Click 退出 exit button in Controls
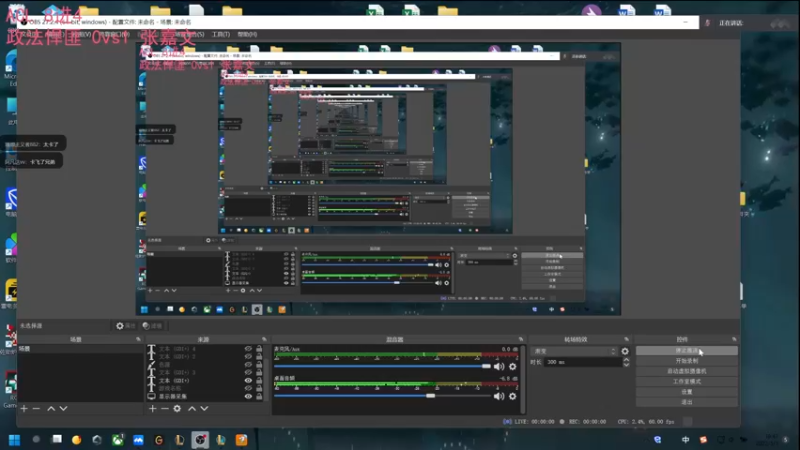Viewport: 800px width, 450px height. tap(687, 402)
